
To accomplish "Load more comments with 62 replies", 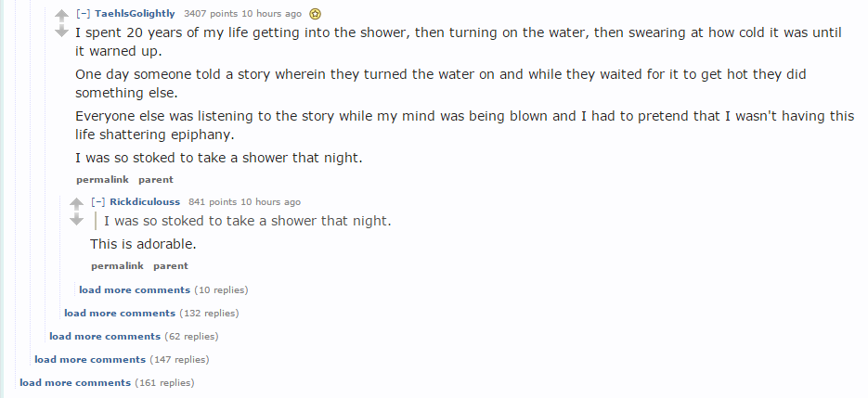I will click(105, 337).
